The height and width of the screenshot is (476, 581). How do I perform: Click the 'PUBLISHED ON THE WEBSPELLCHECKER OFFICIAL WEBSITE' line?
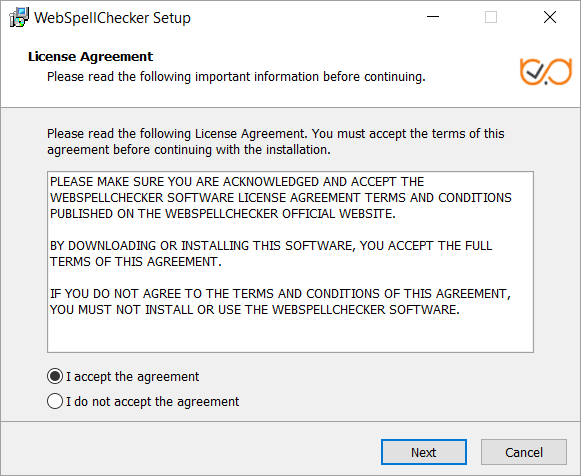223,214
